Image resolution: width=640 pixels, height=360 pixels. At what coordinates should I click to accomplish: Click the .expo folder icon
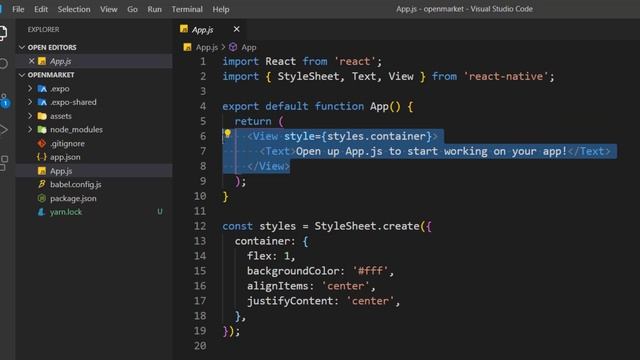tap(42, 89)
